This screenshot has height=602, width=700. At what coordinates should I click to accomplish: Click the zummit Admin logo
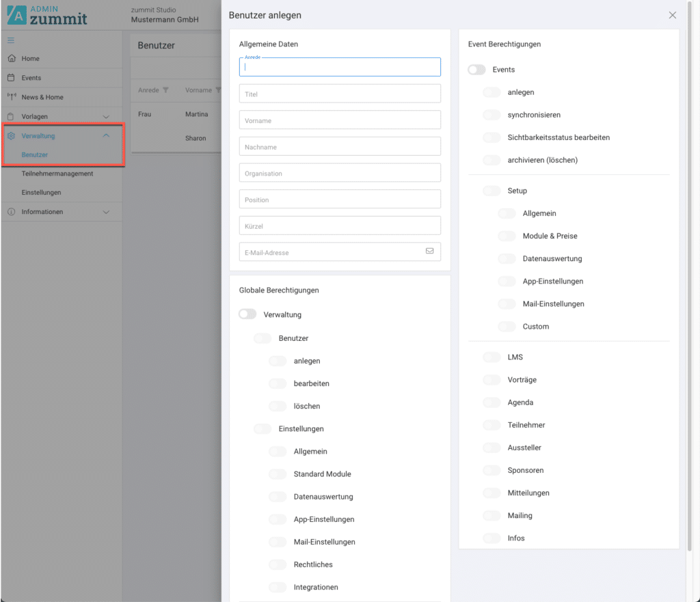click(48, 15)
